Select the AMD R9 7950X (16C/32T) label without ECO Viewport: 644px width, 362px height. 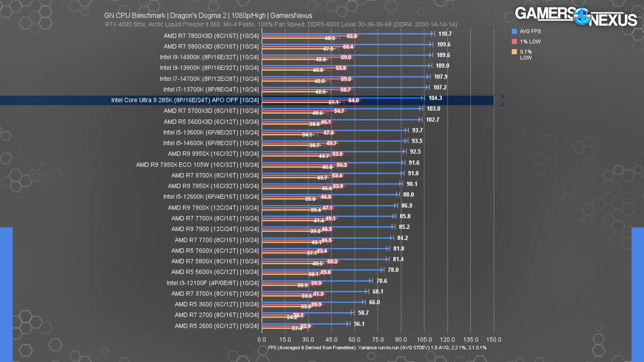pos(213,186)
